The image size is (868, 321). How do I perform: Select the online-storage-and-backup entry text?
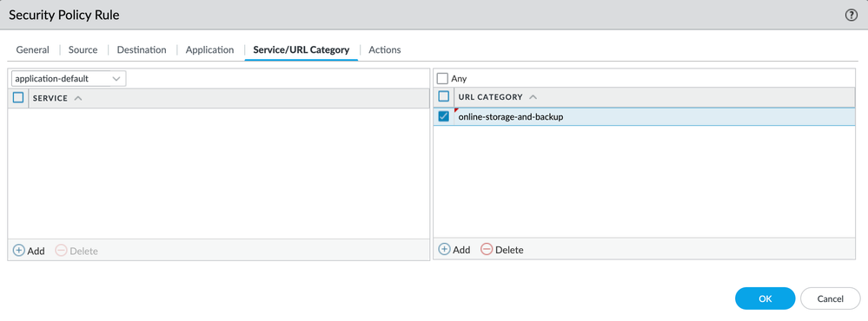pos(511,117)
